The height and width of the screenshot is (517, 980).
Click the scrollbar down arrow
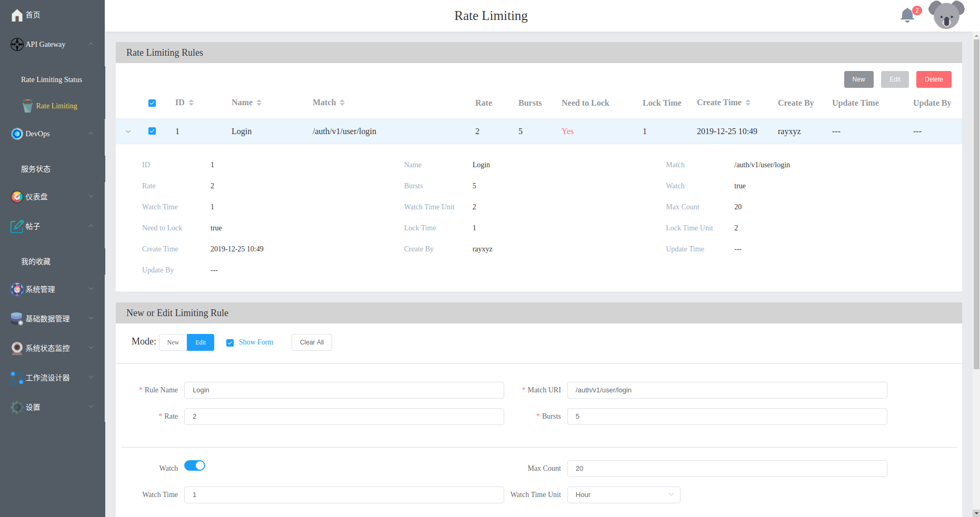point(976,513)
